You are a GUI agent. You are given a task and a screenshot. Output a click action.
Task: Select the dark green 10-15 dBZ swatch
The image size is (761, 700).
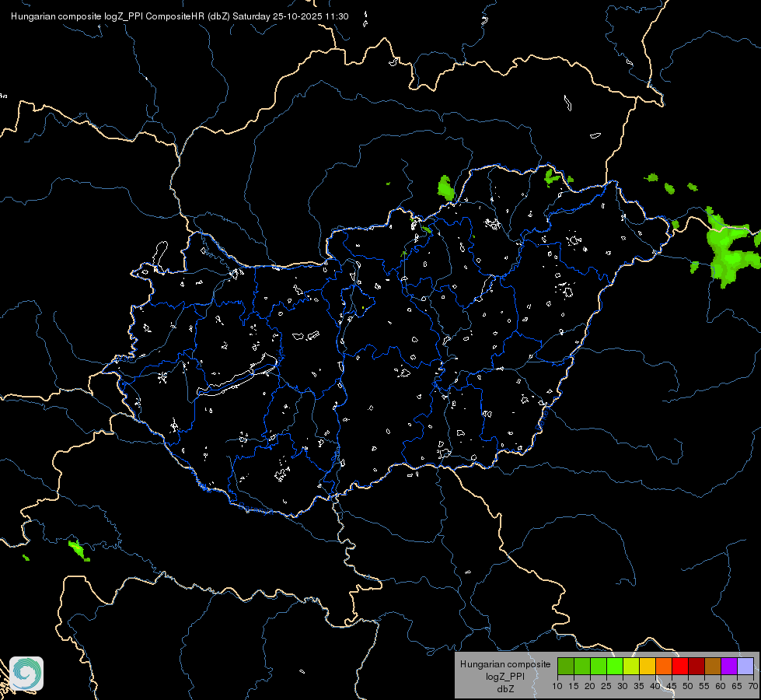coord(566,666)
